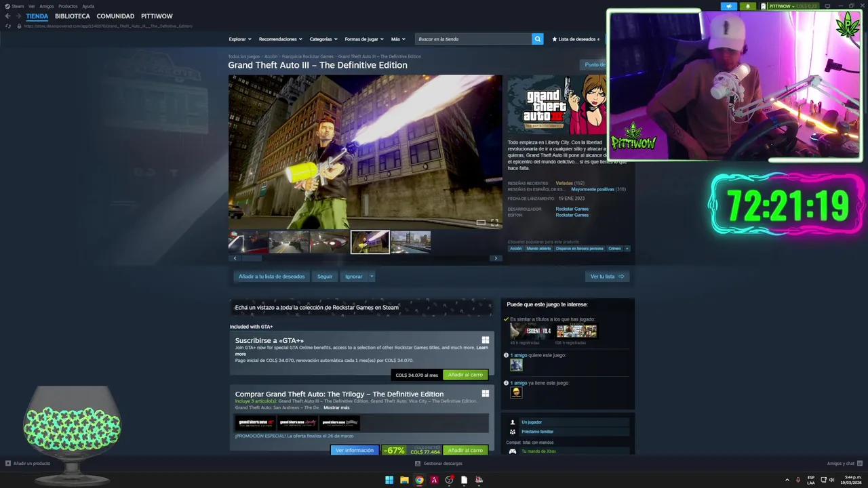Open Lista de deseados link
The width and height of the screenshot is (868, 488).
tap(576, 39)
